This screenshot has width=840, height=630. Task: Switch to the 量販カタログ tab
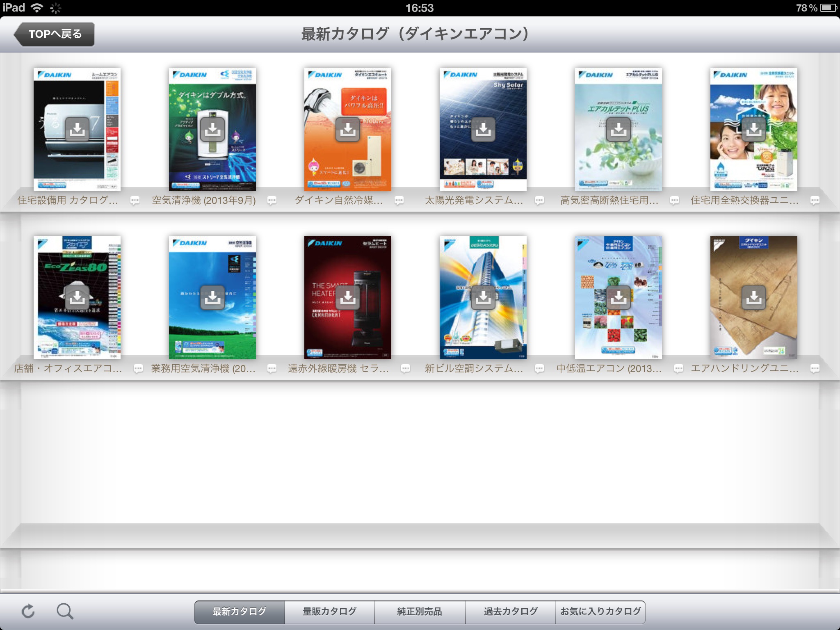click(x=329, y=612)
